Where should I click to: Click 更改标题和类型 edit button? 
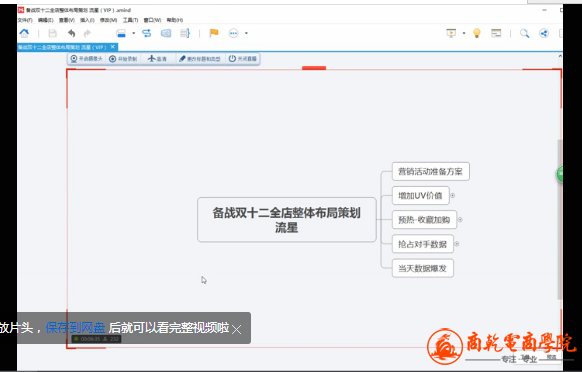200,59
